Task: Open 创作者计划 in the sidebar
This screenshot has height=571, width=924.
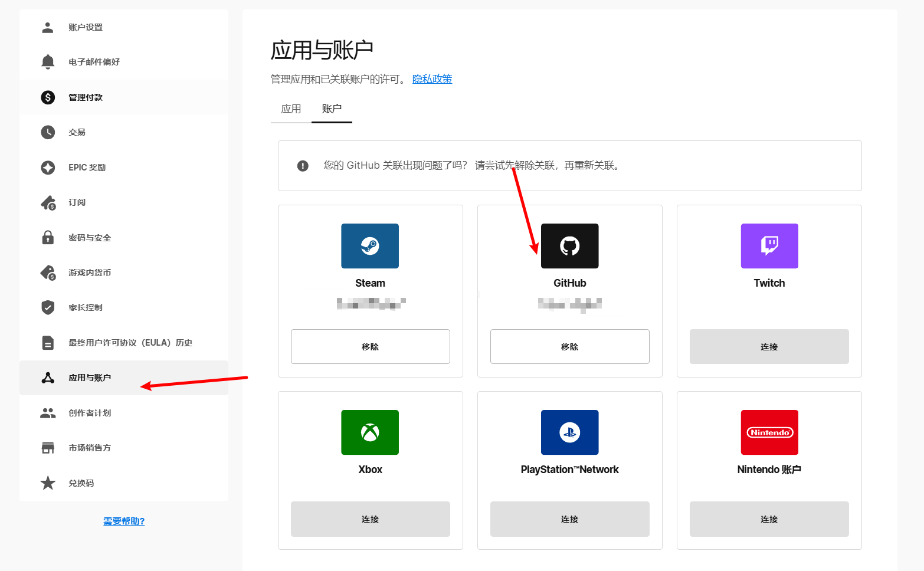Action: [x=124, y=413]
